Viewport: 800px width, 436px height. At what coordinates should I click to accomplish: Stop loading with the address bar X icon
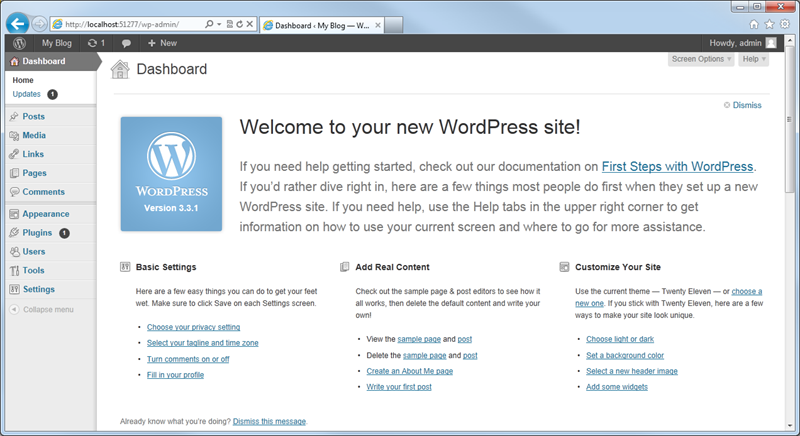coord(249,24)
